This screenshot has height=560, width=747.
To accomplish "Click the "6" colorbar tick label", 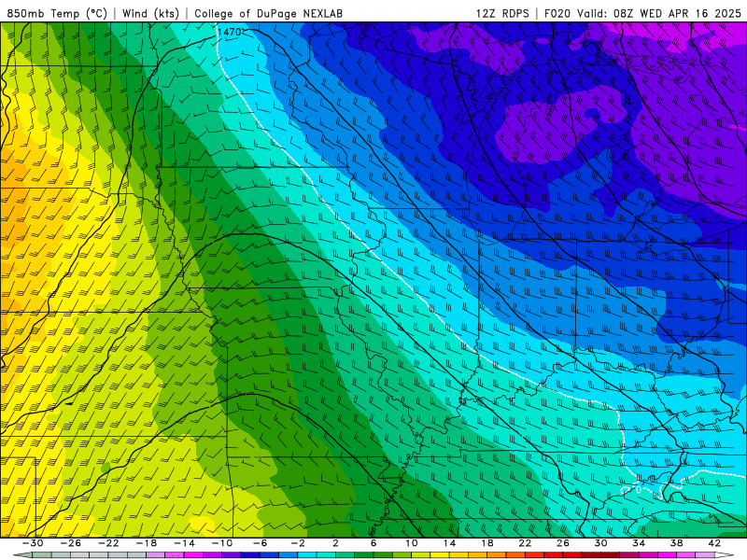I will pyautogui.click(x=373, y=543).
